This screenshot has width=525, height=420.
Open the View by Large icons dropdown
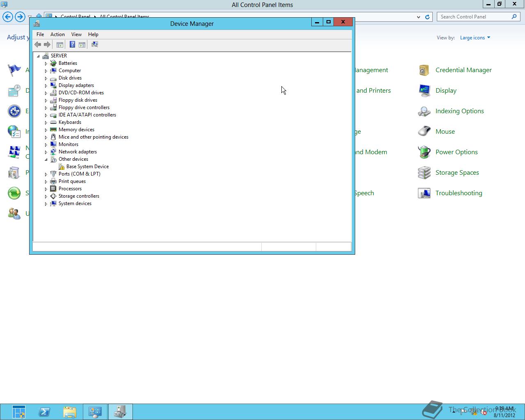[475, 38]
